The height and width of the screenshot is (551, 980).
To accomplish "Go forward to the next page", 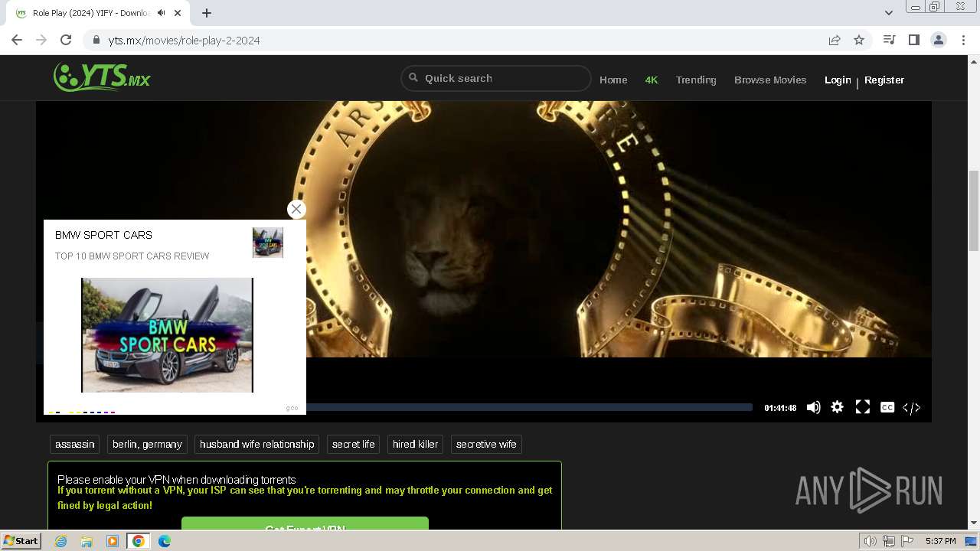I will click(x=41, y=40).
